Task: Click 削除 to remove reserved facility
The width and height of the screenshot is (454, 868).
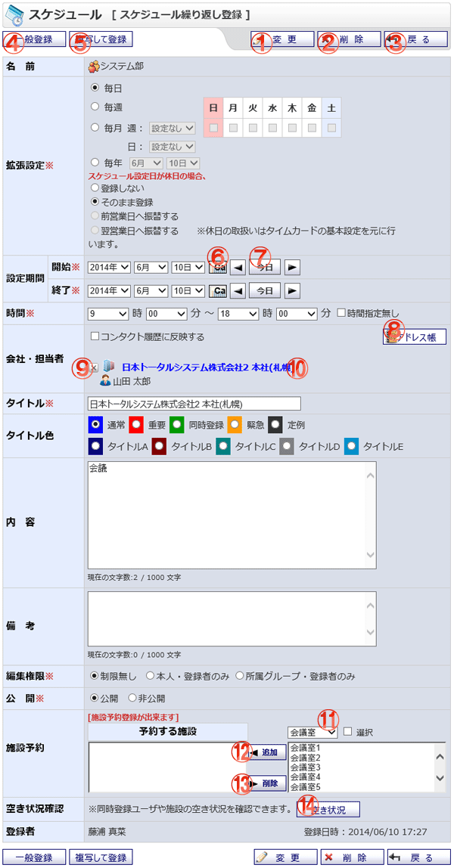Action: click(266, 783)
